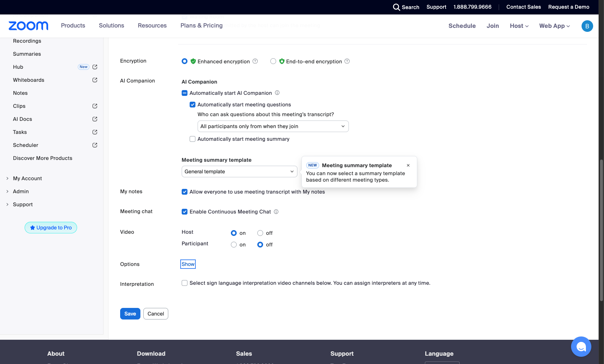
Task: Toggle Allow everyone to use meeting transcript
Action: coord(185,192)
